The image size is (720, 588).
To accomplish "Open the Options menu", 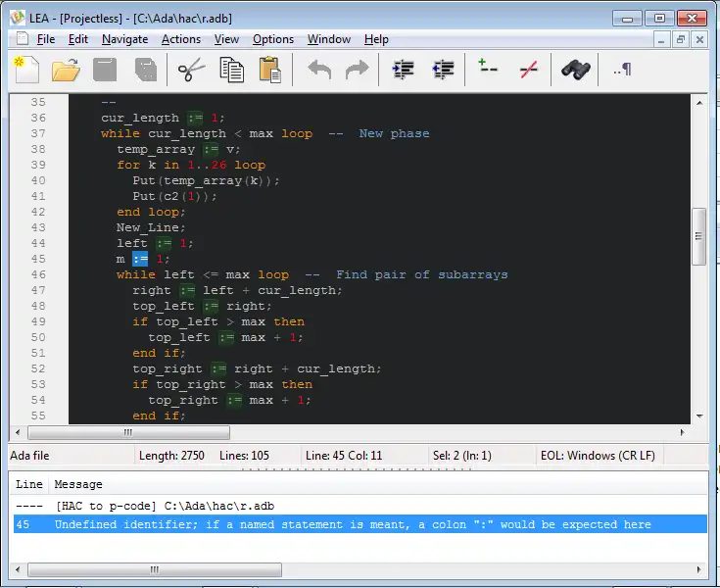I will click(272, 39).
